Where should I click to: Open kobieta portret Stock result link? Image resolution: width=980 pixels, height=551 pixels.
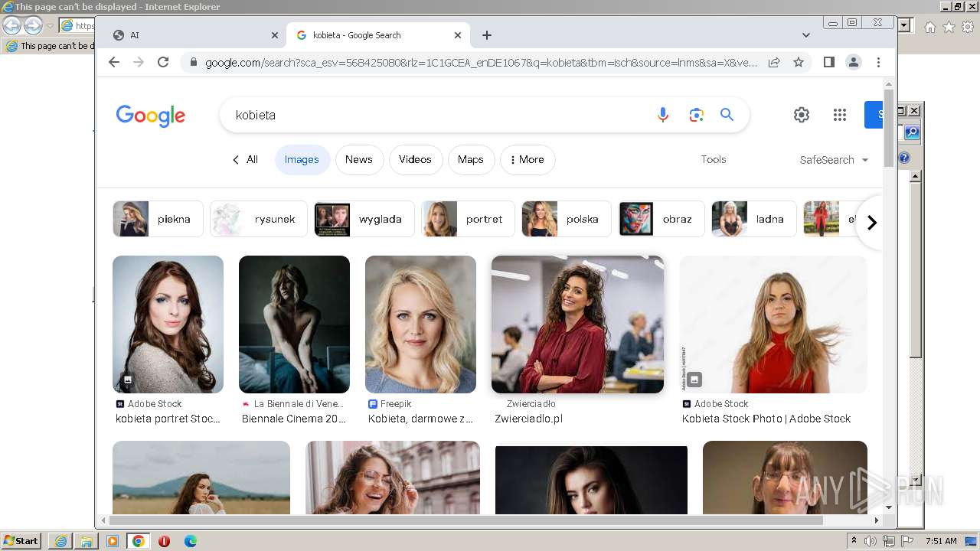(168, 419)
